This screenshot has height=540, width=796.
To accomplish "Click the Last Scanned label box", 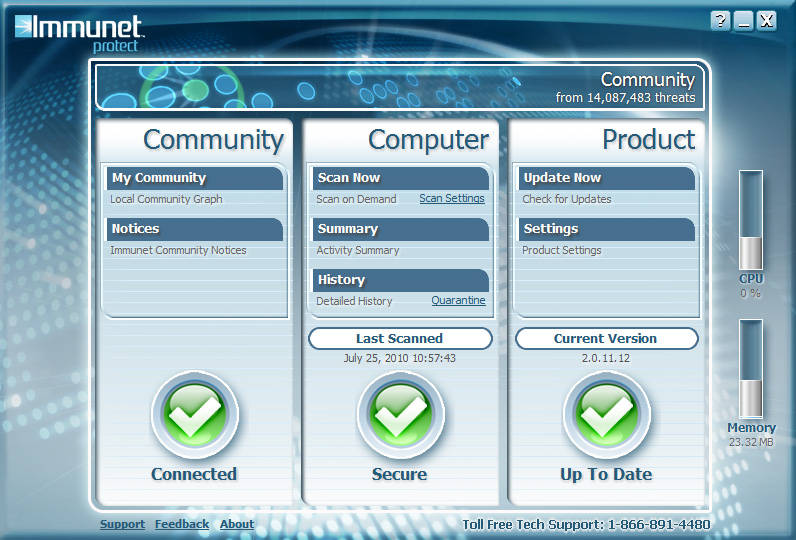I will coord(400,339).
